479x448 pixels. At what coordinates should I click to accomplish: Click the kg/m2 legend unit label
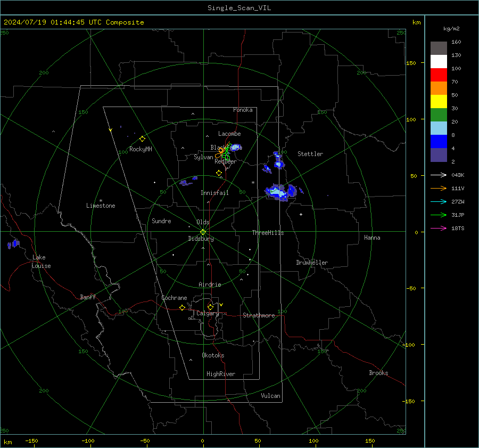[451, 29]
